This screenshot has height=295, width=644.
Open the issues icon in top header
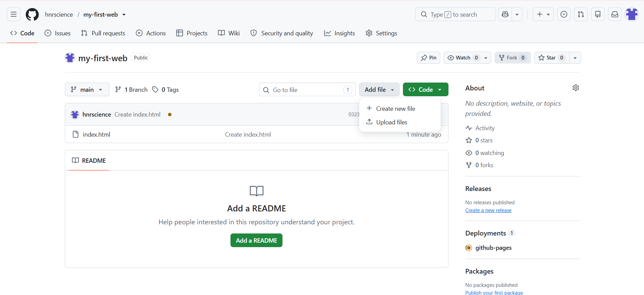point(564,14)
